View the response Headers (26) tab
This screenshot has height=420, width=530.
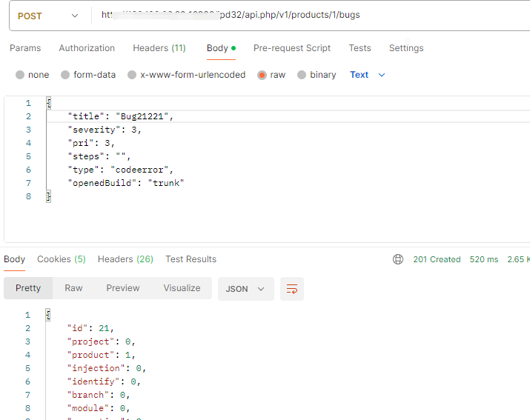click(x=125, y=259)
